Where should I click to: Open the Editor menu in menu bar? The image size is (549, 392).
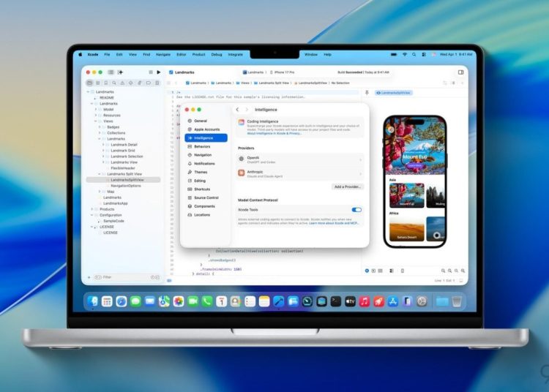pos(181,54)
